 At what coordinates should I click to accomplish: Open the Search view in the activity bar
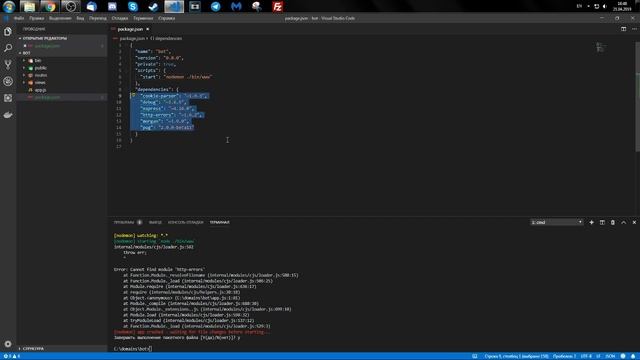pos(8,48)
